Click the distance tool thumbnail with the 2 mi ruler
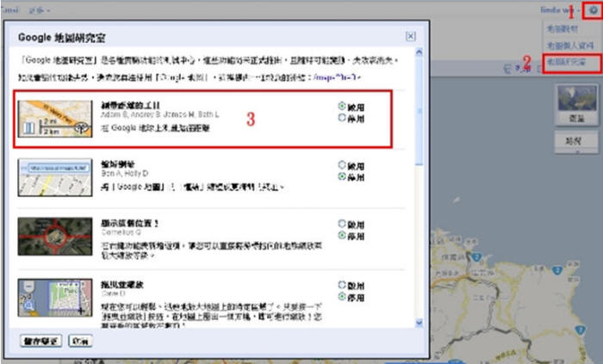 click(55, 119)
